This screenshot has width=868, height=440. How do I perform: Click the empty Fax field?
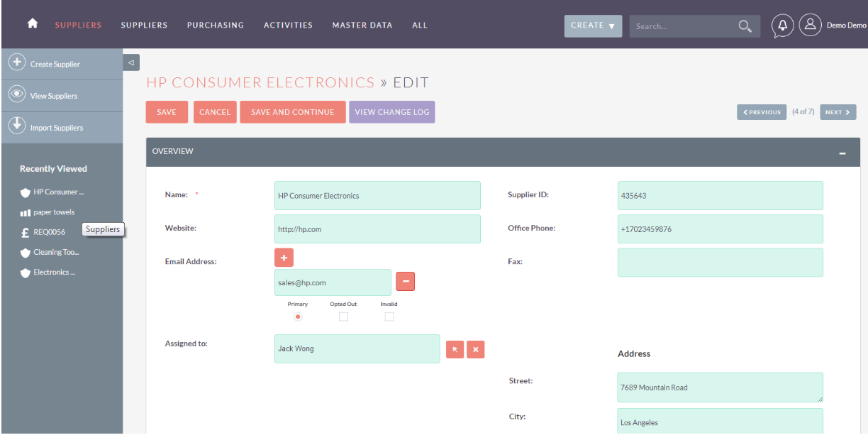click(720, 262)
